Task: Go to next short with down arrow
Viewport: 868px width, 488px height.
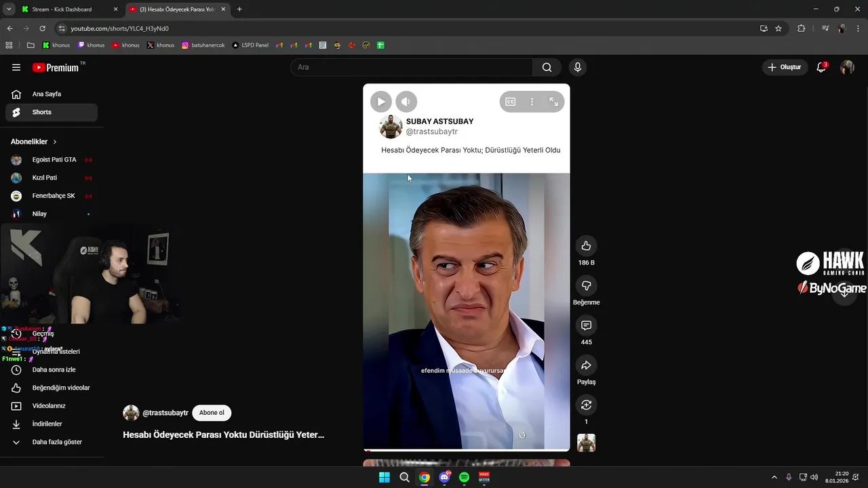Action: pos(844,293)
